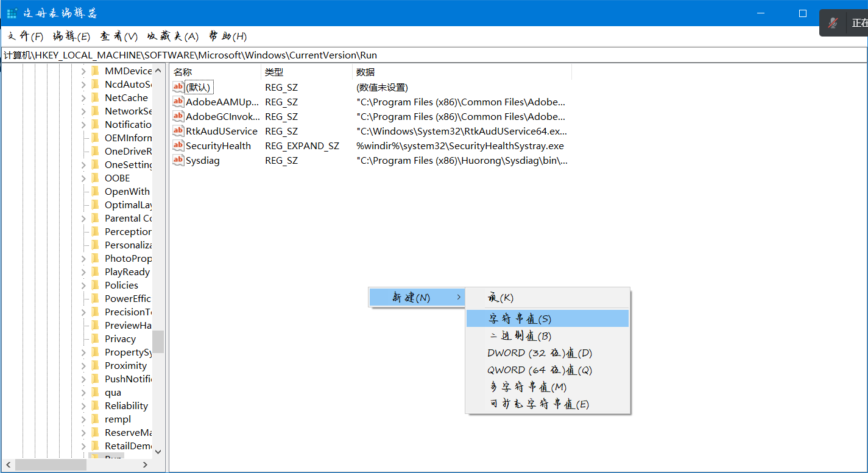Click the ab icon beside RtkAudUService

click(x=178, y=131)
